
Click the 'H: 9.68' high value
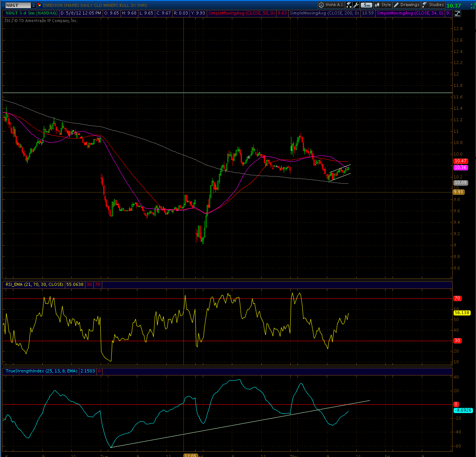(129, 13)
